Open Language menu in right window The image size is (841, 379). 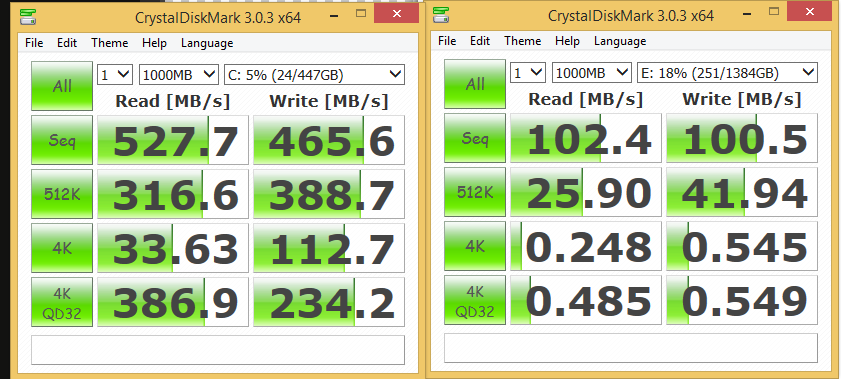click(620, 41)
